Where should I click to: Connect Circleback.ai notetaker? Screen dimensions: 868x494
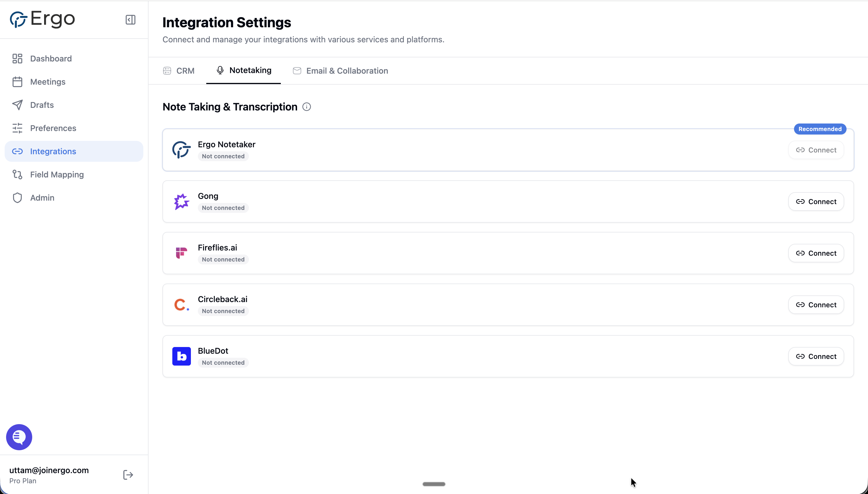coord(816,305)
